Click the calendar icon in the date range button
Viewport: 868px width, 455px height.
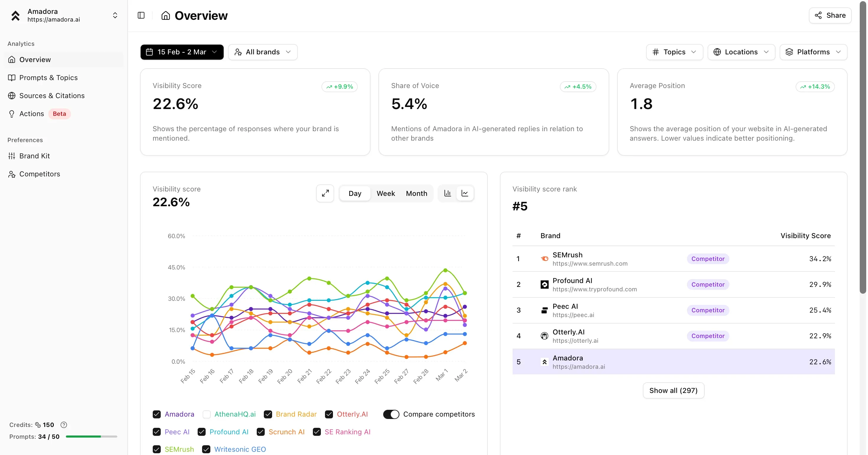tap(149, 52)
